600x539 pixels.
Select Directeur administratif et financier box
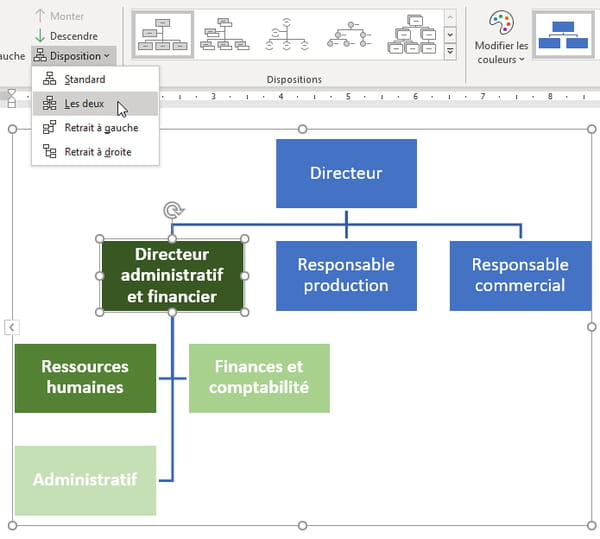pyautogui.click(x=172, y=275)
